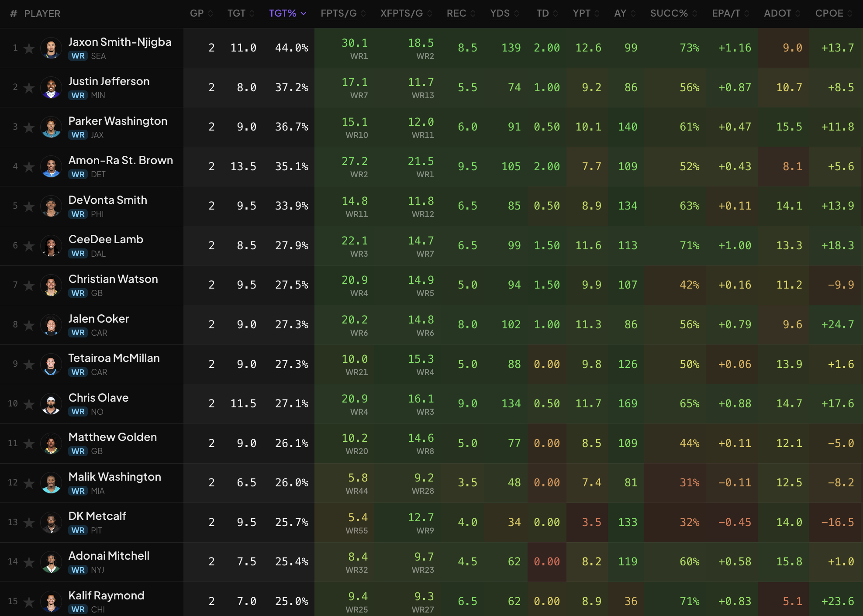
Task: Open the Adonai Mitchell player link
Action: tap(109, 556)
